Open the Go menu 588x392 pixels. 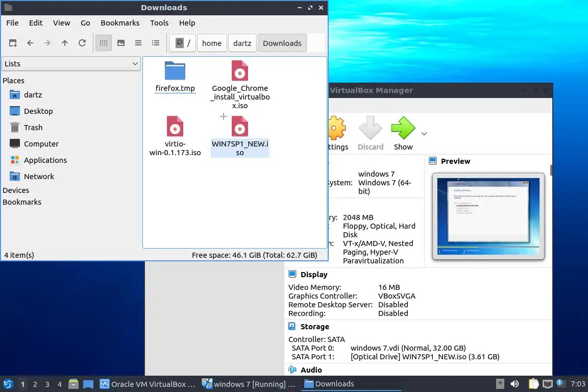click(x=85, y=23)
